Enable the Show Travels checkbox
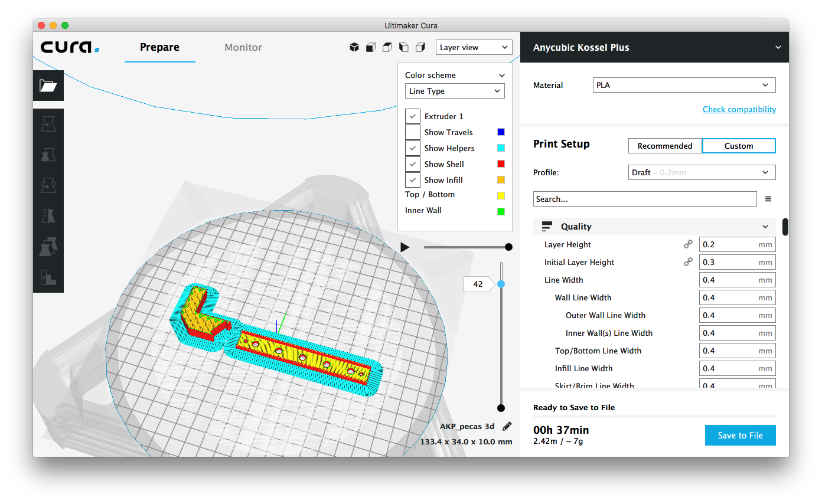822x504 pixels. 413,132
